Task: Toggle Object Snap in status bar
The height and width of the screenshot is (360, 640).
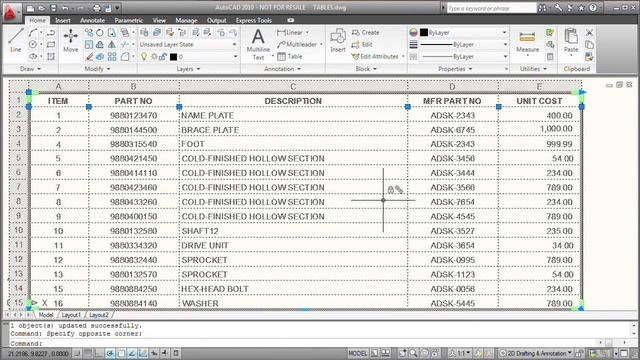Action: pyautogui.click(x=121, y=353)
